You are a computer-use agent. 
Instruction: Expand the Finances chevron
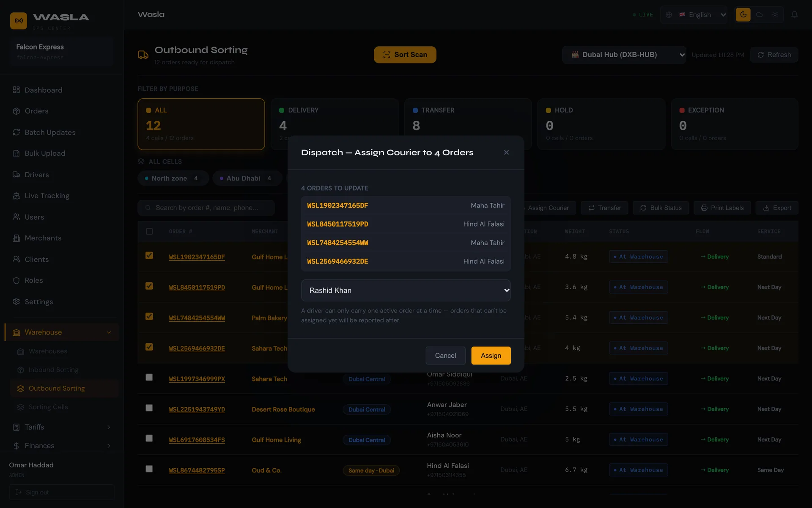tap(109, 446)
